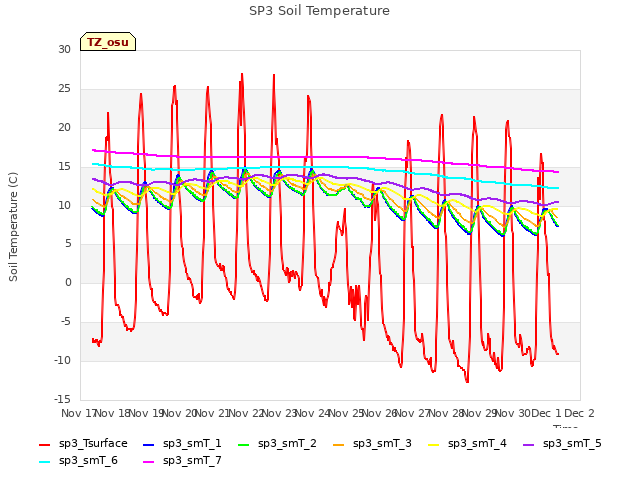Click the 15 y-axis tick label

click(x=64, y=166)
